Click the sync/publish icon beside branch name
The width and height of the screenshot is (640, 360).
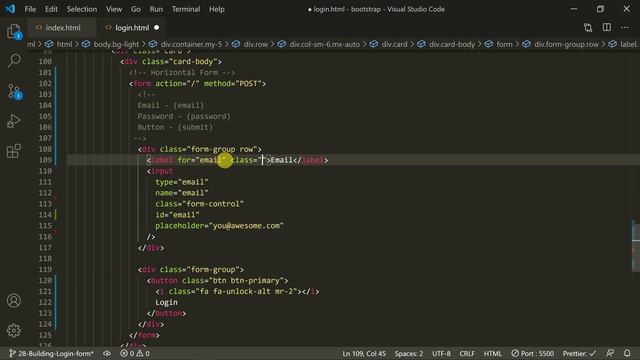click(107, 353)
